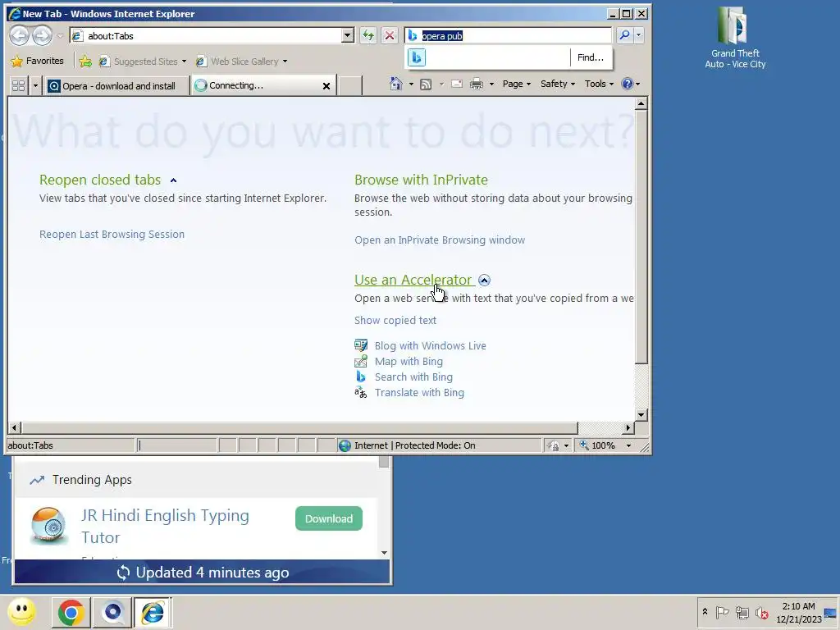Open the Tools menu
This screenshot has width=840, height=630.
pos(598,84)
